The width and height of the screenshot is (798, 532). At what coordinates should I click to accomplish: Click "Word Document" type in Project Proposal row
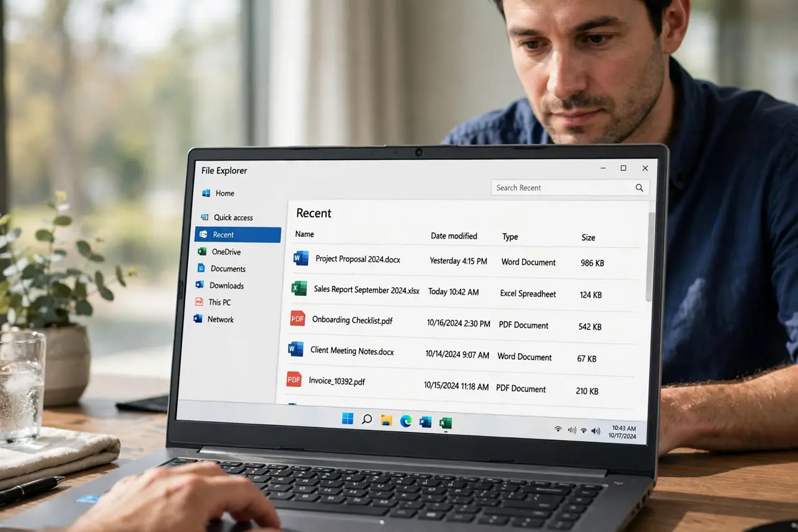point(529,262)
